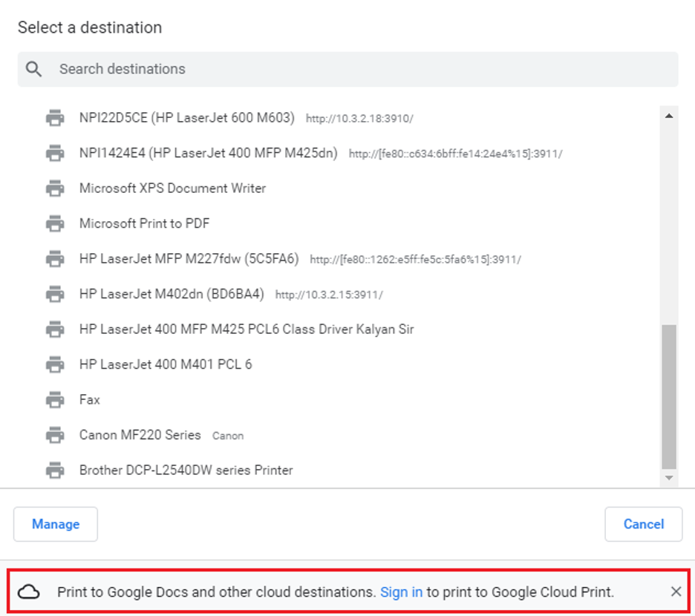Dismiss the Google Cloud Print banner
This screenshot has width=695, height=616.
pyautogui.click(x=676, y=592)
